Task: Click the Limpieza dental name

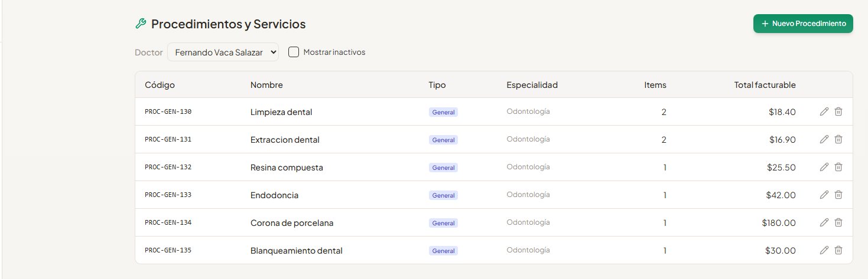Action: [281, 112]
